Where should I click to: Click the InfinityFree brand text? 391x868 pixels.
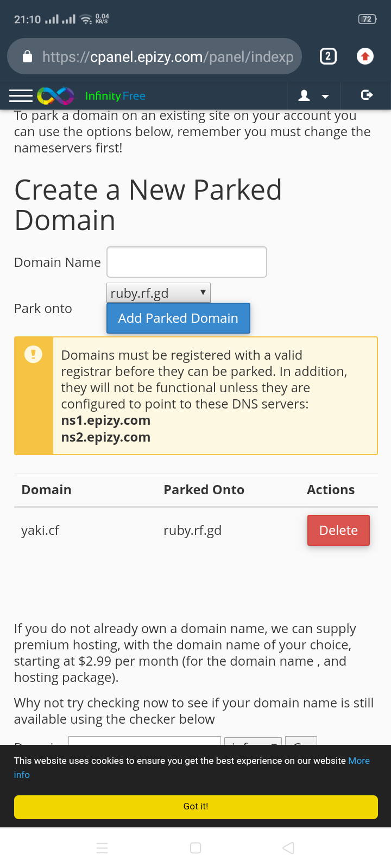(115, 96)
